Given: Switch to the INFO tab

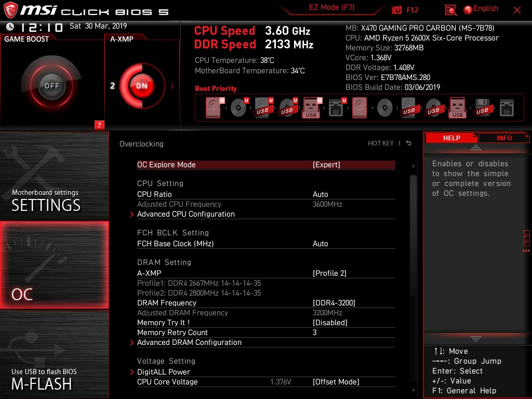Looking at the screenshot, I should coord(504,138).
